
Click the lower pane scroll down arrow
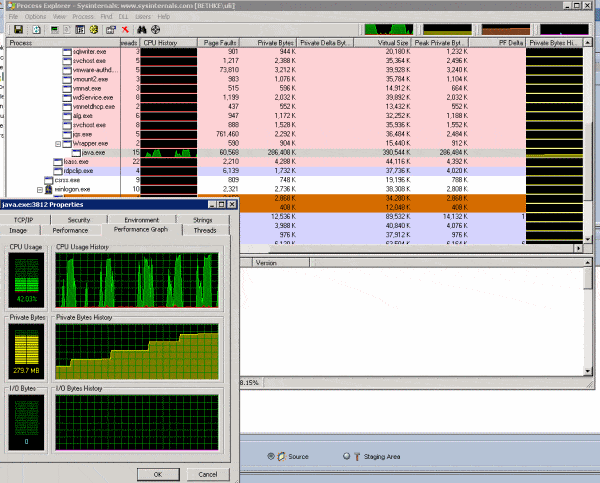588,371
